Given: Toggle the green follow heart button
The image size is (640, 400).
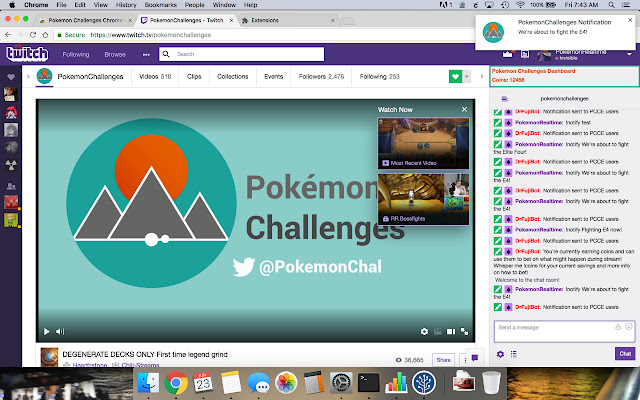Looking at the screenshot, I should click(x=455, y=76).
